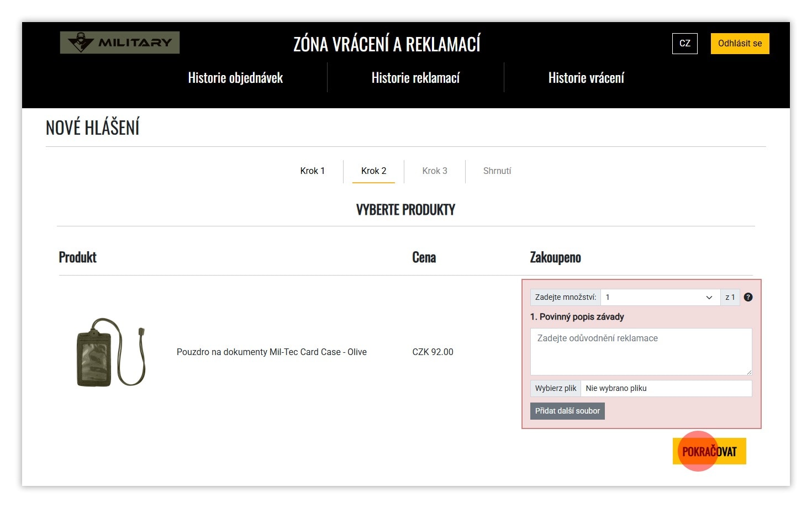Log out using Odhlásit se button

pyautogui.click(x=740, y=44)
